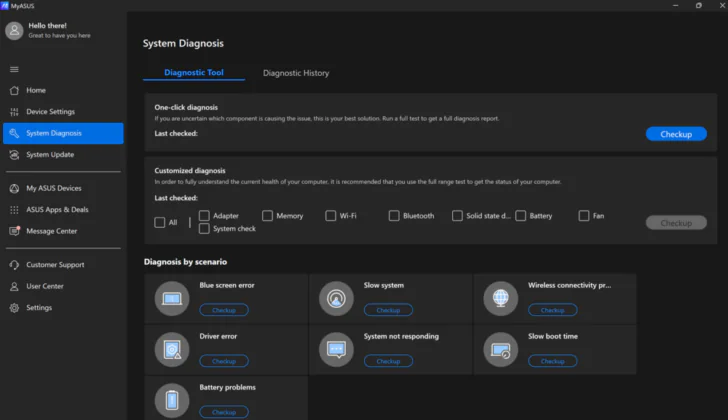The image size is (728, 420).
Task: Collapse sidebar with hamburger menu icon
Action: 14,69
